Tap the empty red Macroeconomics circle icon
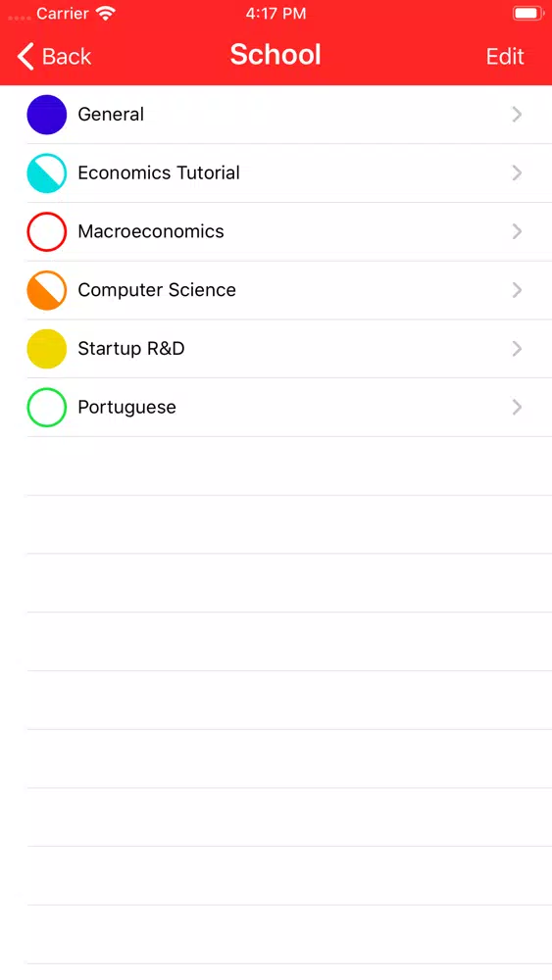The width and height of the screenshot is (552, 980). [47, 232]
